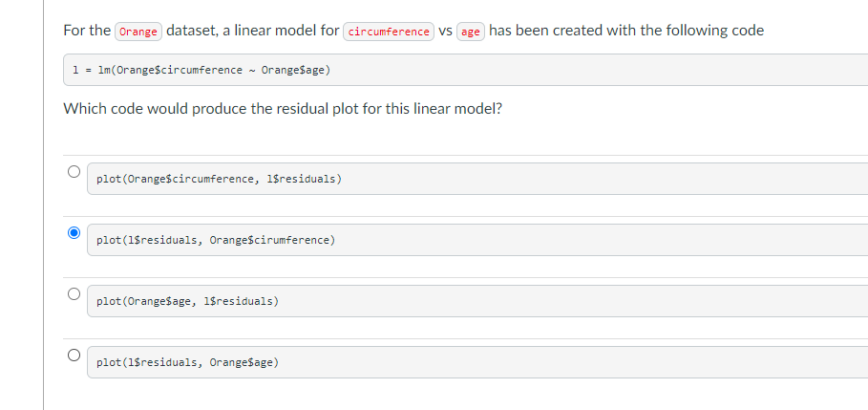Select radio for plot(l$residuals, Orange$cirumference)

click(x=74, y=232)
